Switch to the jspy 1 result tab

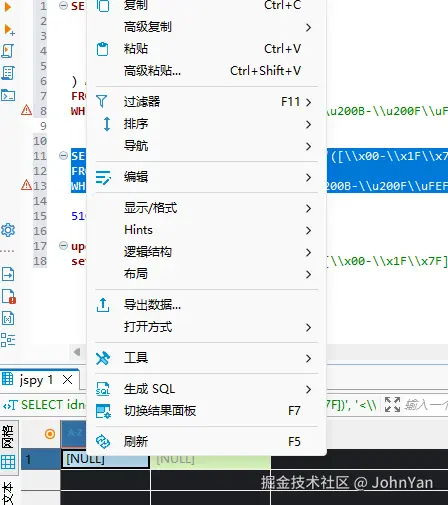36,380
